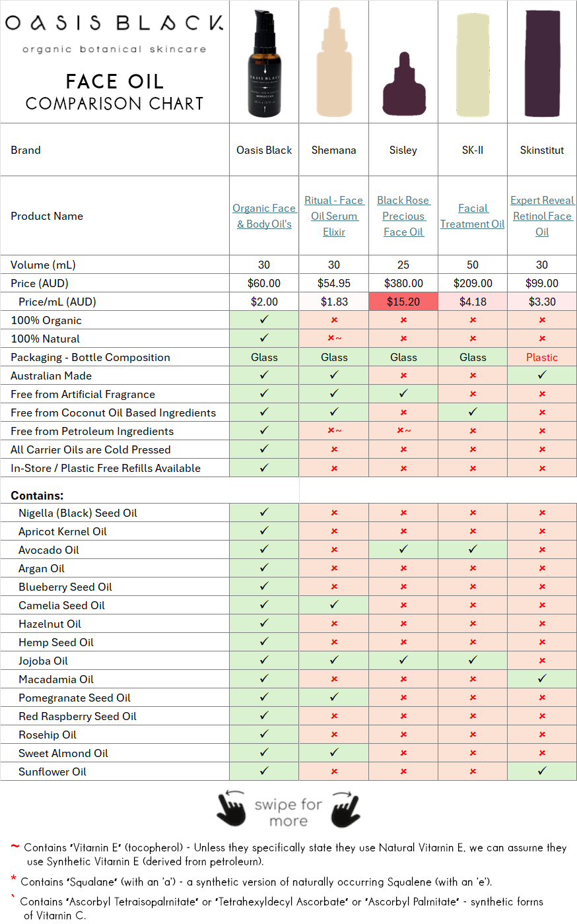Click the right swipe hand icon

[x=345, y=808]
